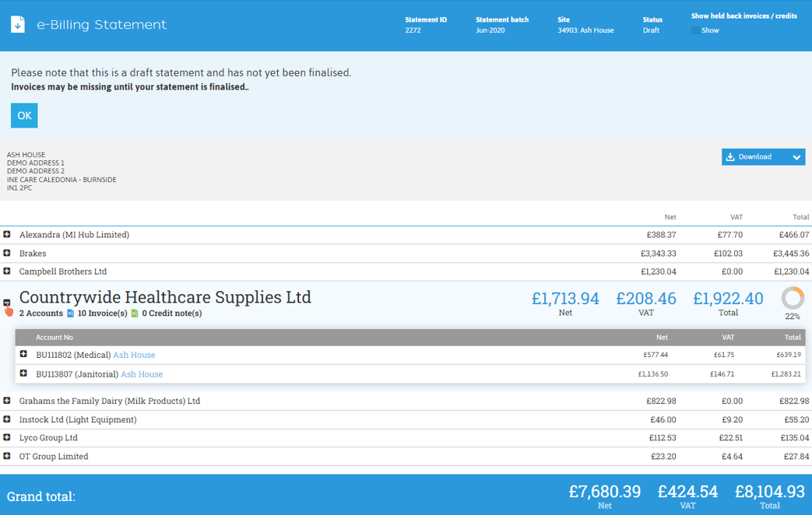Image resolution: width=812 pixels, height=515 pixels.
Task: Expand account BU111802 (Medical)
Action: (23, 354)
